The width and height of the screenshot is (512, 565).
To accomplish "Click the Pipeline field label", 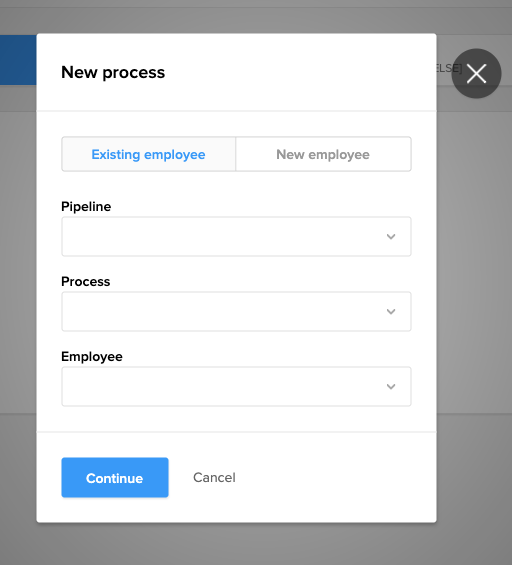I will pos(86,206).
